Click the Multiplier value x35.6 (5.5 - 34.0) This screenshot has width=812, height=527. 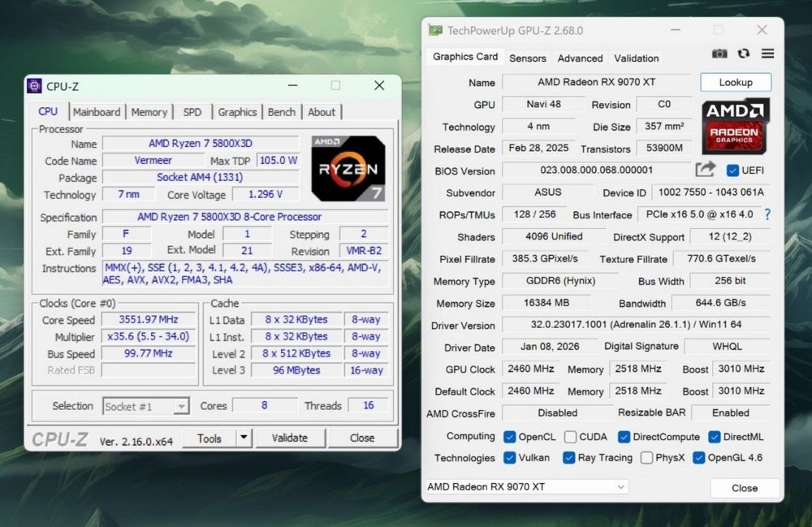click(x=149, y=336)
